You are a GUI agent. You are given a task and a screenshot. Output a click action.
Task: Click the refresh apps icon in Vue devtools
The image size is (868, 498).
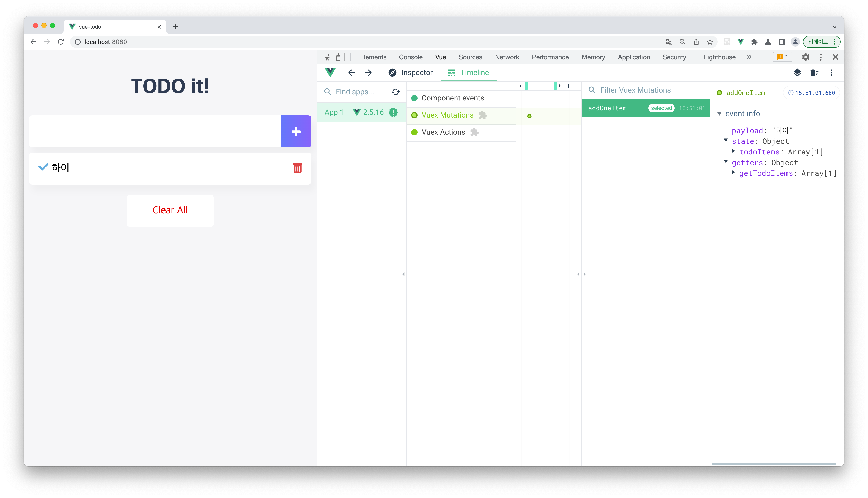tap(395, 92)
